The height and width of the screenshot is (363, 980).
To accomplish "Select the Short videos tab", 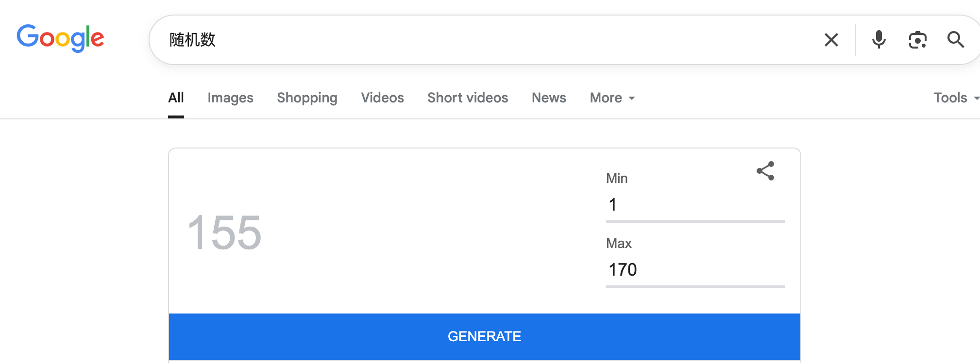I will [x=468, y=98].
